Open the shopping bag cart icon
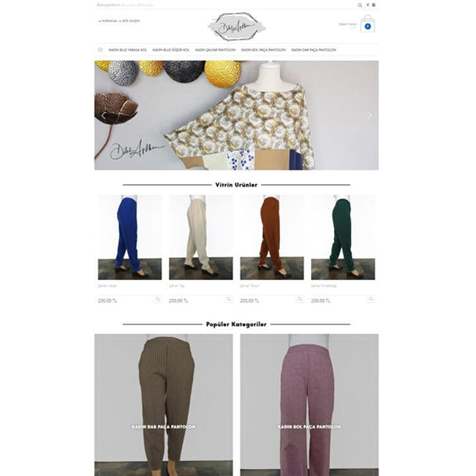The width and height of the screenshot is (476, 476). coord(367,24)
